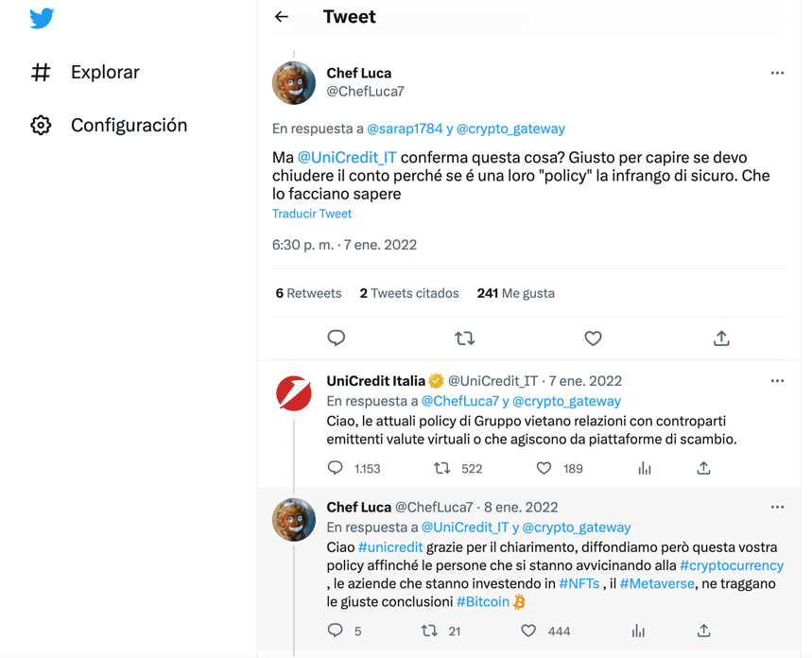Like the UniCredit Italia reply
The height and width of the screenshot is (658, 812).
[544, 468]
